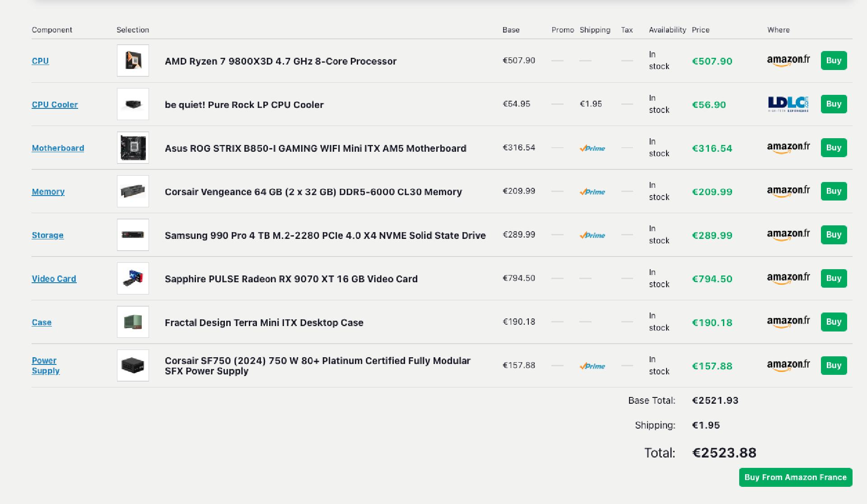Buy the Power Supply via its Buy button

coord(834,366)
